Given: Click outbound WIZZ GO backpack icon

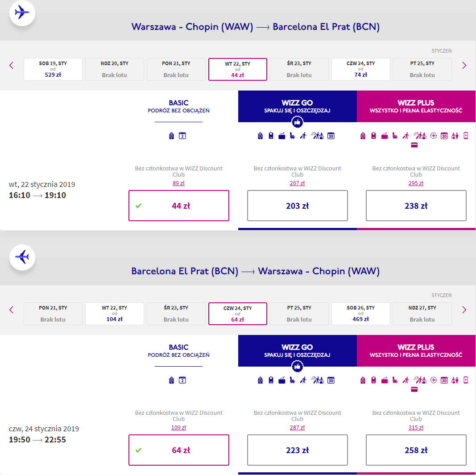Looking at the screenshot, I should (x=260, y=136).
